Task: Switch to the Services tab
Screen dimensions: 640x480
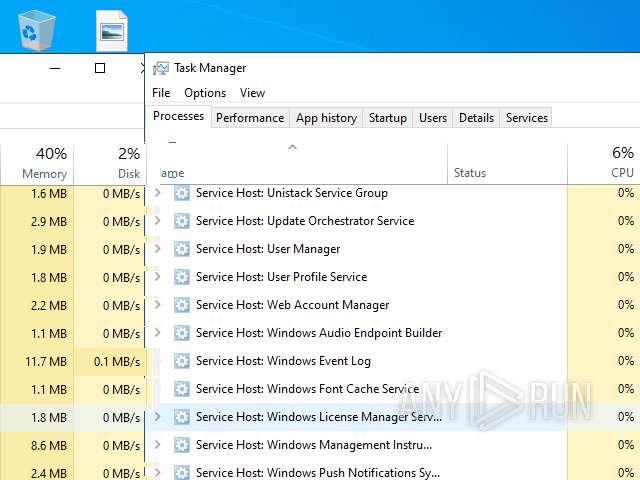Action: (527, 118)
